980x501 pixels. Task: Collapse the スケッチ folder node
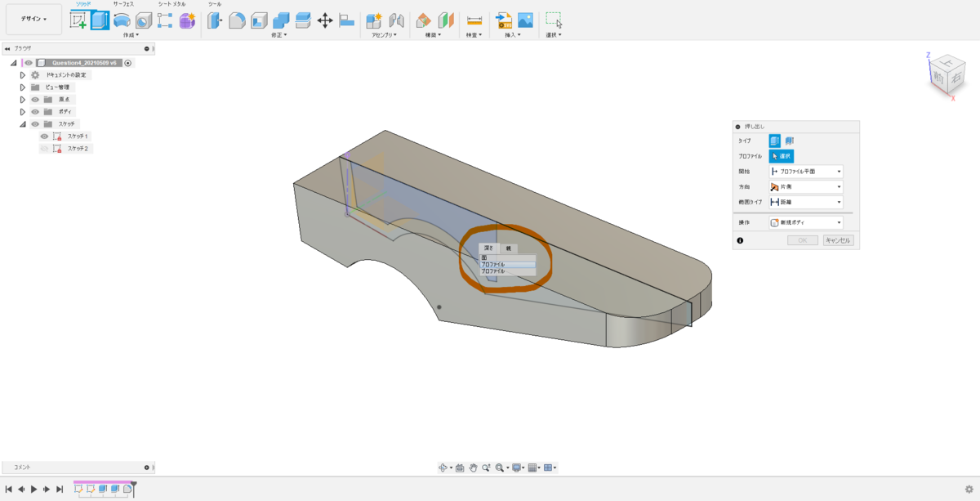(22, 124)
